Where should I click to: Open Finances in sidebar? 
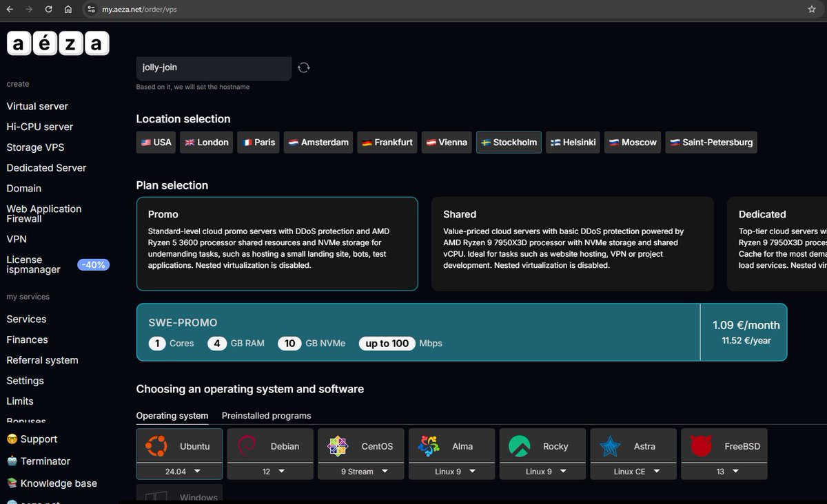pos(27,339)
